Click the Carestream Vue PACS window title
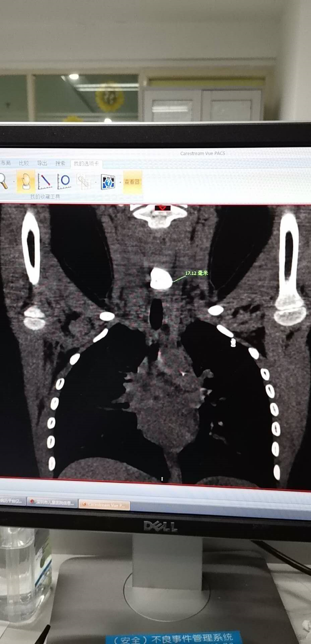This screenshot has height=644, width=311. click(202, 153)
